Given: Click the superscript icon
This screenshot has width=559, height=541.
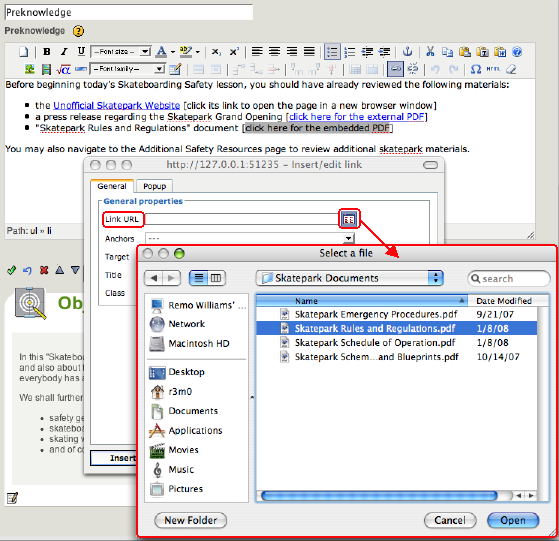Looking at the screenshot, I should click(234, 52).
